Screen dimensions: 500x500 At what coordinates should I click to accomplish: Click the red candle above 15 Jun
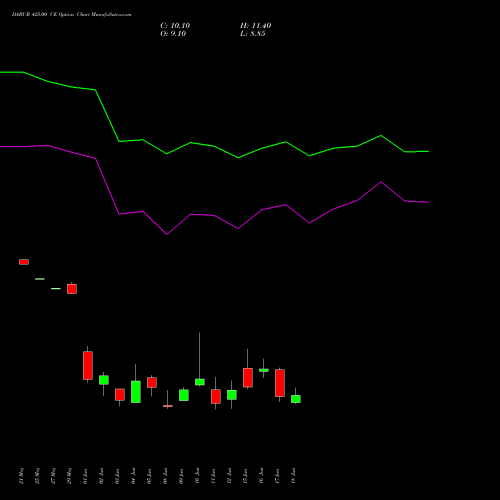[x=248, y=377]
